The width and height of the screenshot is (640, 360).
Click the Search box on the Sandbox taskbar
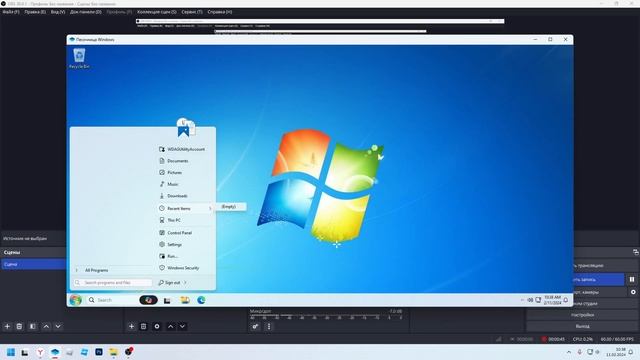click(111, 300)
